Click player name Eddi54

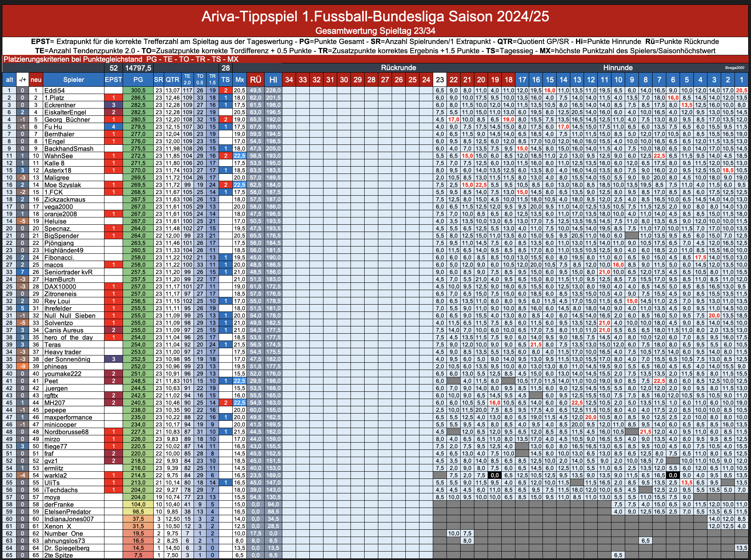54,90
